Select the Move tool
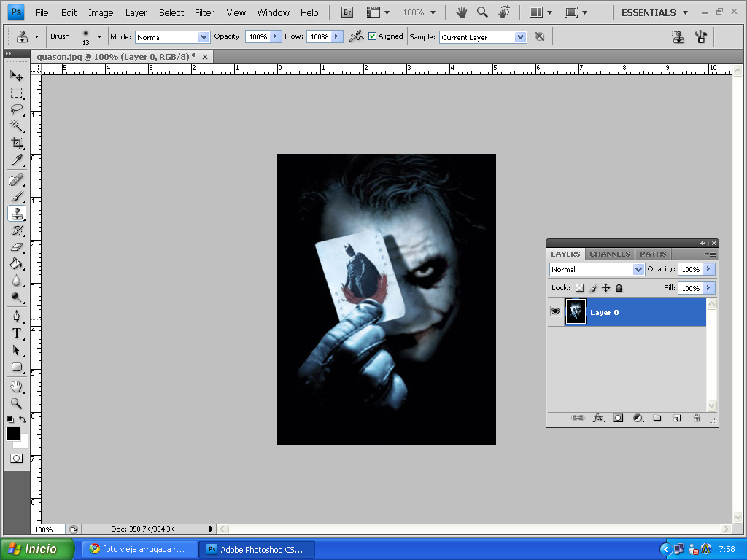This screenshot has height=560, width=747. point(16,76)
